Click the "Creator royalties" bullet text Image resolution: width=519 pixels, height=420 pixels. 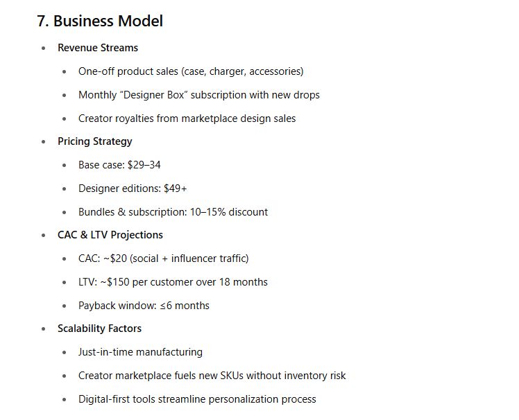[187, 119]
